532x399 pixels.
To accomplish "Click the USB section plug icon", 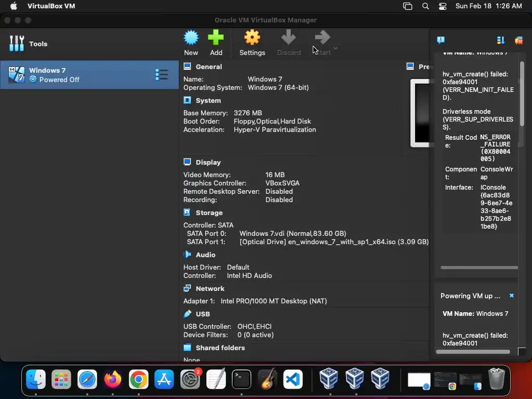I will point(187,313).
